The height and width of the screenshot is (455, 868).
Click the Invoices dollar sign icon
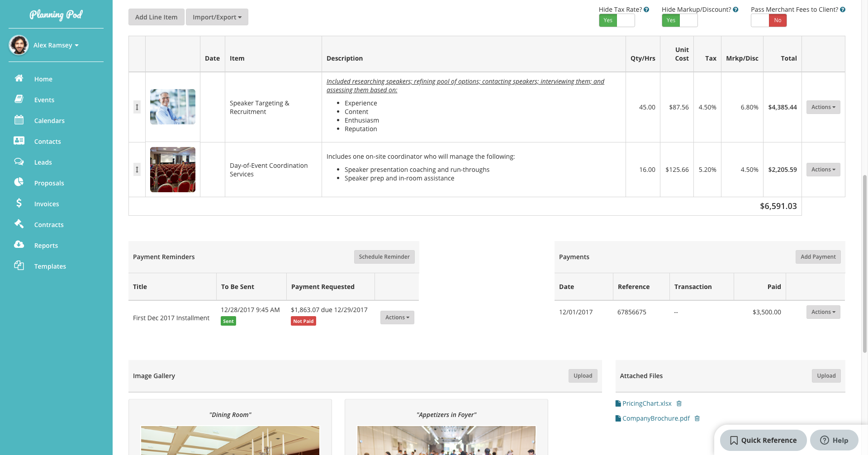tap(19, 204)
